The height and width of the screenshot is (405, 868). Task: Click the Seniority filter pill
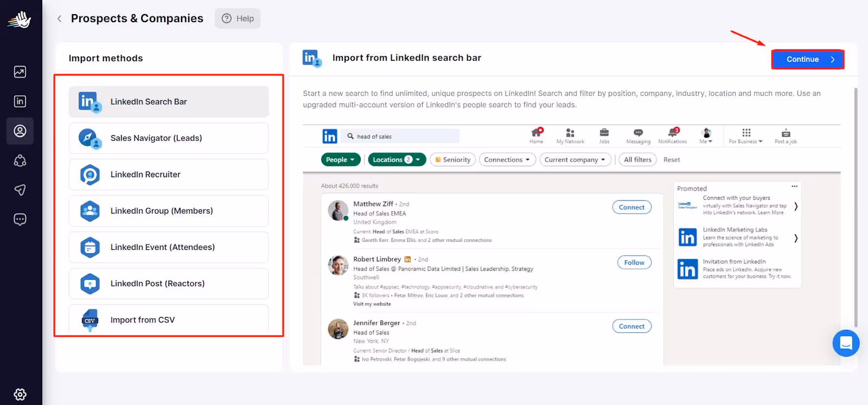[453, 159]
